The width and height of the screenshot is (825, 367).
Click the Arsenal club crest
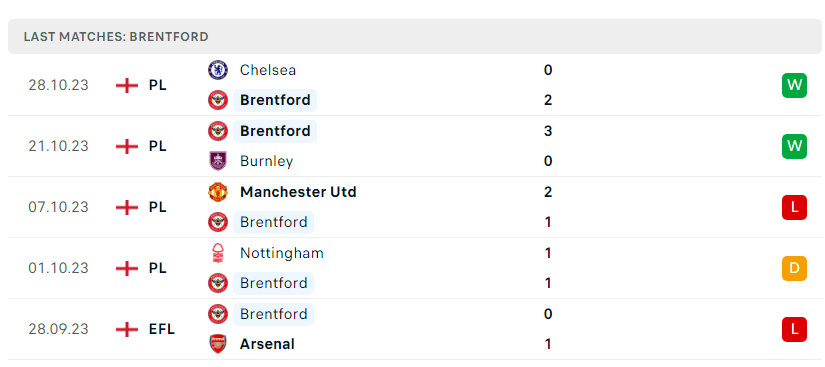[x=217, y=344]
